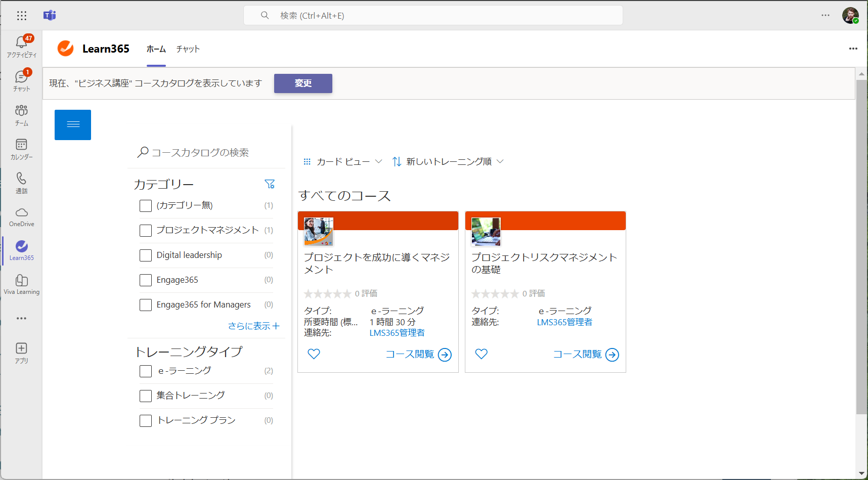Open the Apps (アプリ) store icon
This screenshot has height=480, width=868.
point(22,353)
